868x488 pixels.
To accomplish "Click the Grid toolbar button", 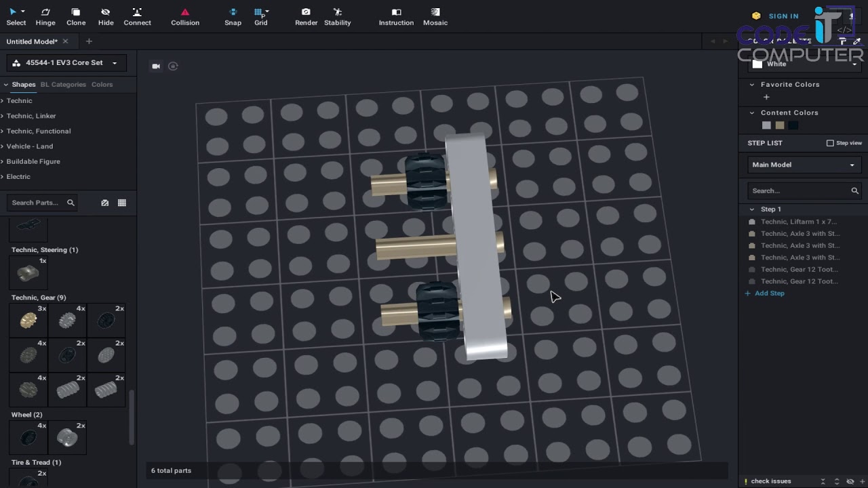I will point(260,16).
